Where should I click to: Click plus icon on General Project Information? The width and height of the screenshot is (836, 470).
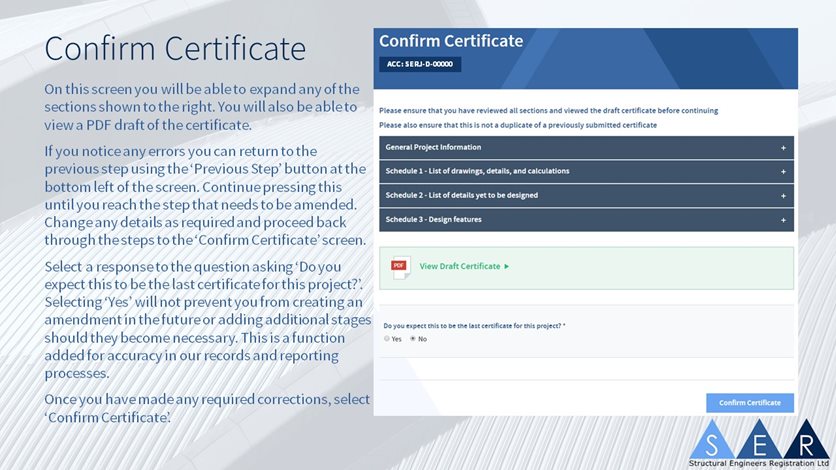pyautogui.click(x=783, y=148)
